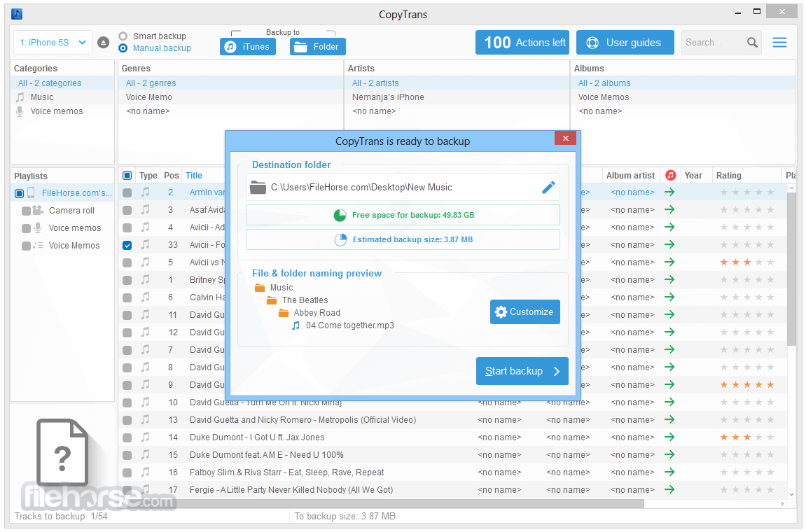Sort tracks by Type column
The width and height of the screenshot is (806, 532).
[x=148, y=175]
